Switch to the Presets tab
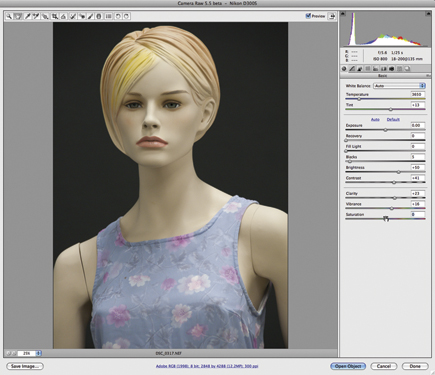 [399, 69]
